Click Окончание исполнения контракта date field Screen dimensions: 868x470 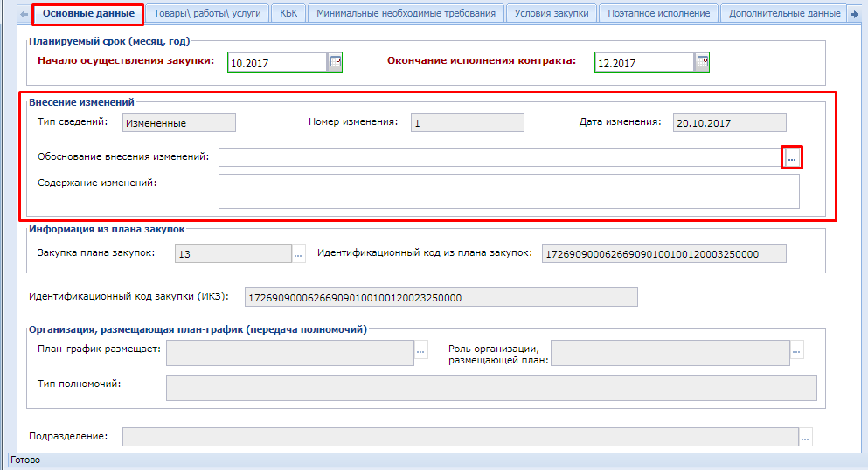643,63
